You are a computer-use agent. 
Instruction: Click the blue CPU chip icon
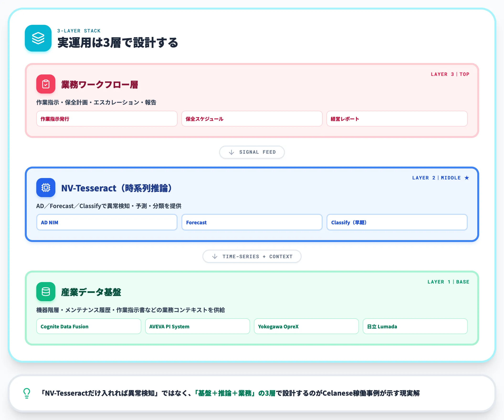click(x=46, y=187)
